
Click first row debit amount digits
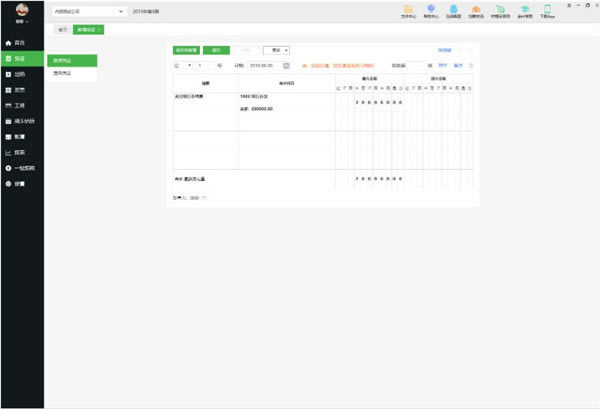point(378,103)
